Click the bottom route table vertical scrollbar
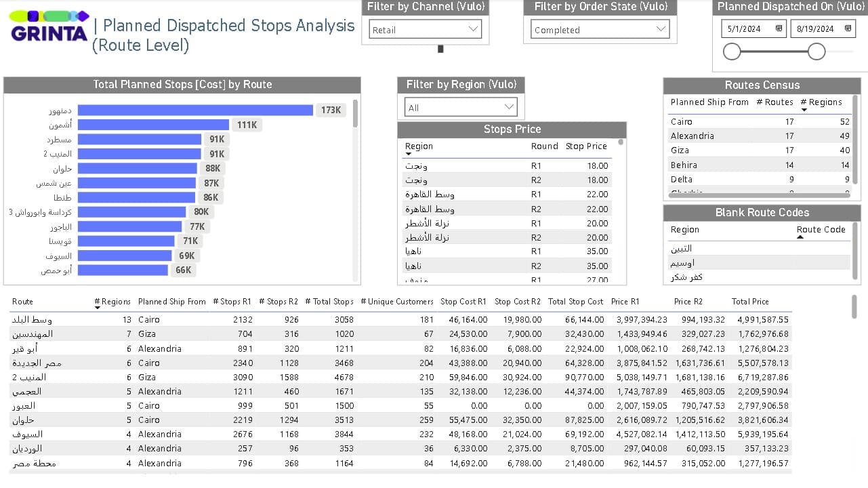The height and width of the screenshot is (488, 868). (x=854, y=306)
